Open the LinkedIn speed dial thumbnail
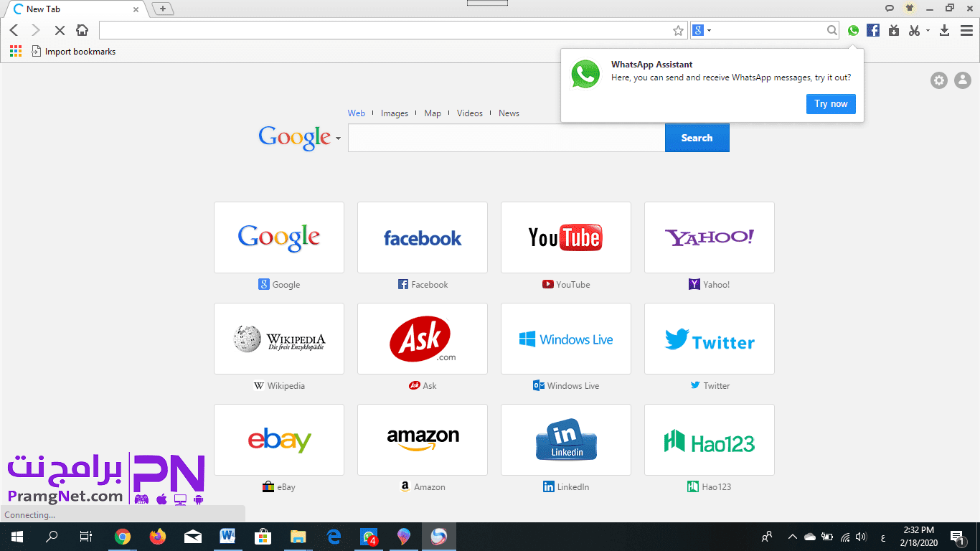 tap(566, 440)
